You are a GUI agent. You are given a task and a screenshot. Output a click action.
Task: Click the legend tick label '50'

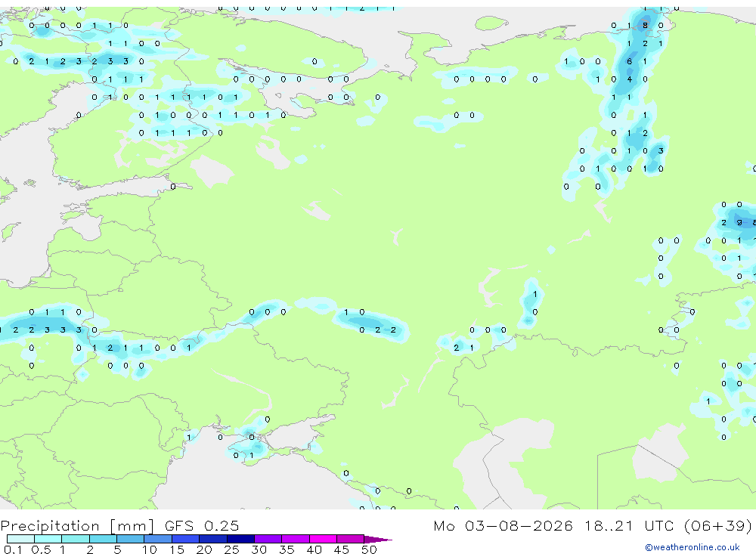click(x=369, y=549)
